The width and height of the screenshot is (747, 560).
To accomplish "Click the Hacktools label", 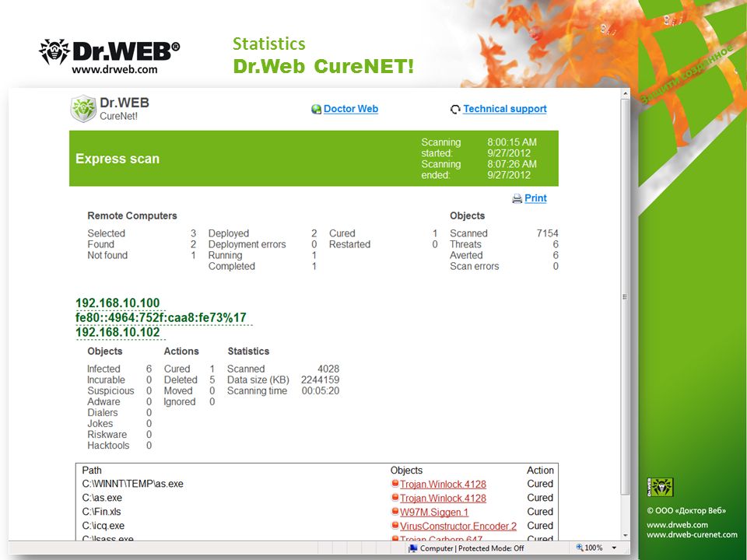I will coord(108,446).
